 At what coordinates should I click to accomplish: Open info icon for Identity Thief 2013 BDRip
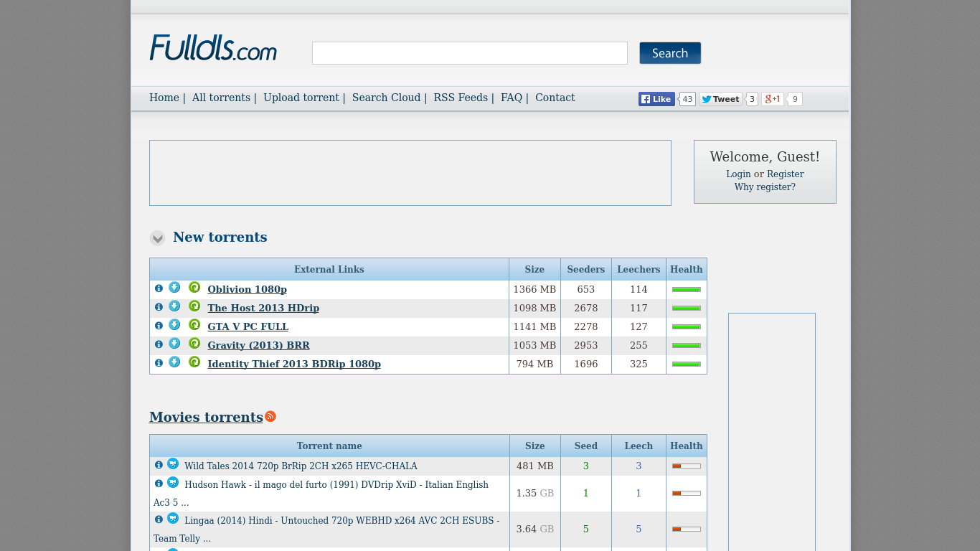pyautogui.click(x=159, y=363)
